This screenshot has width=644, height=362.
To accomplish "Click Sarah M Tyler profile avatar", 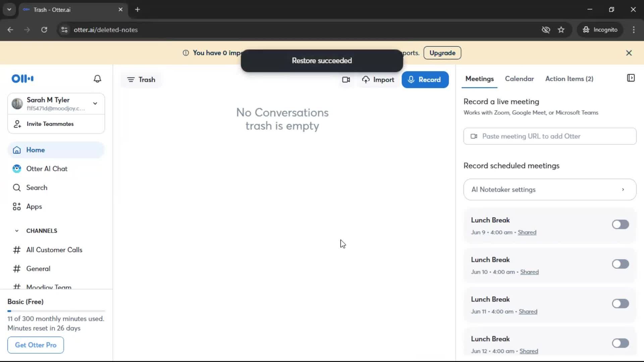I will (x=17, y=104).
